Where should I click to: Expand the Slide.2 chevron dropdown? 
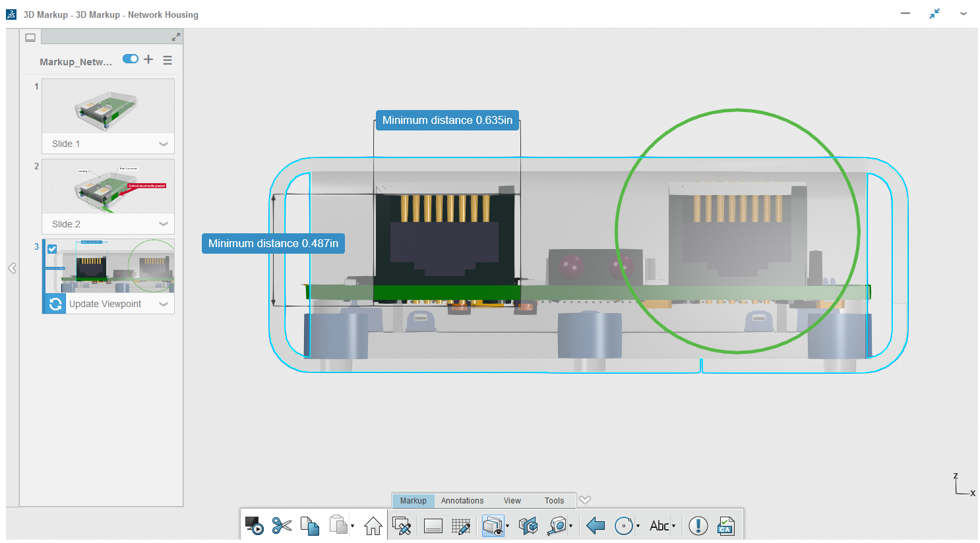(164, 224)
